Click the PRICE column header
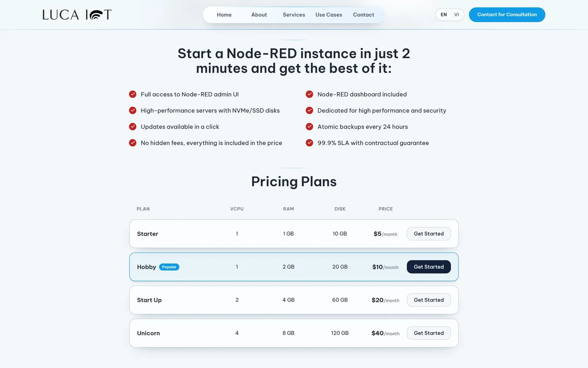 (386, 209)
